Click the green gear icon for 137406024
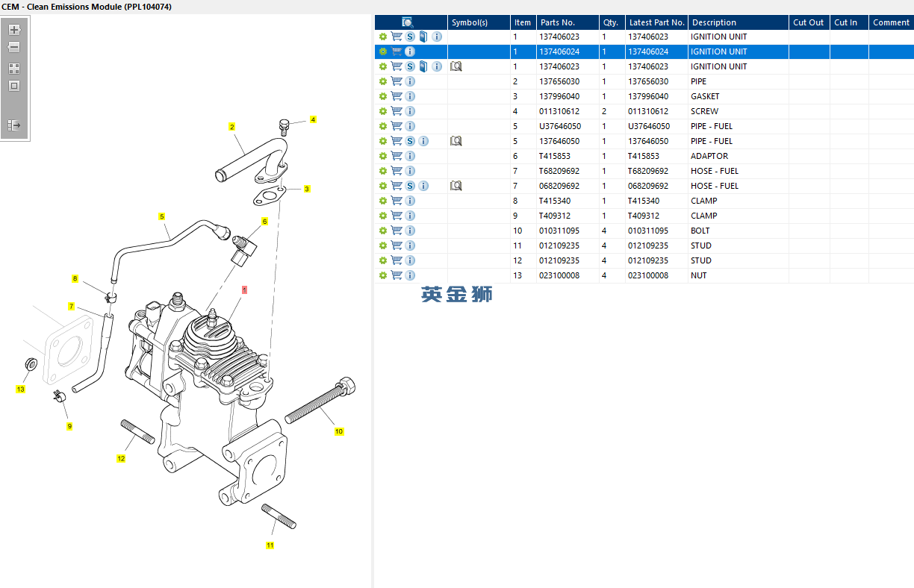Image resolution: width=914 pixels, height=588 pixels. (x=383, y=51)
